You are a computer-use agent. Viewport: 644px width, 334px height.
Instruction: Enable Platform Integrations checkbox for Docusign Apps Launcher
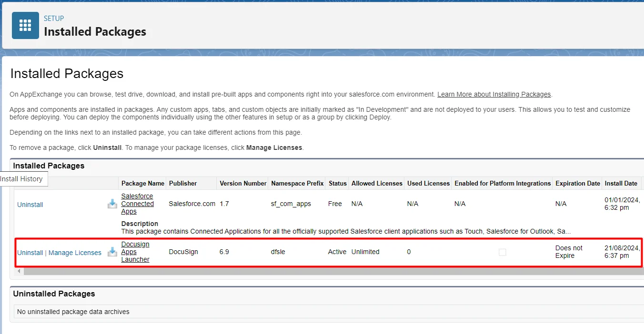[503, 252]
